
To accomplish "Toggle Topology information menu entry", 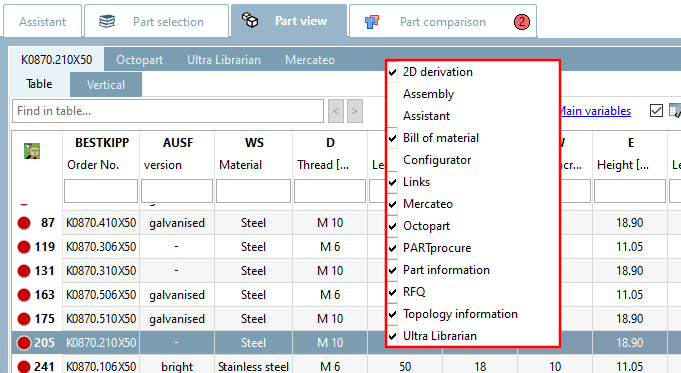I will point(473,314).
